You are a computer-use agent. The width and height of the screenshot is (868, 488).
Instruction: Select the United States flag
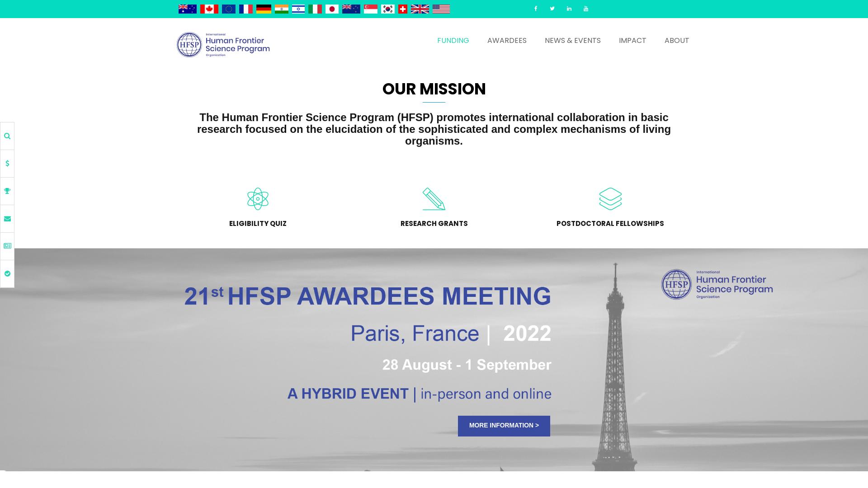pos(441,9)
